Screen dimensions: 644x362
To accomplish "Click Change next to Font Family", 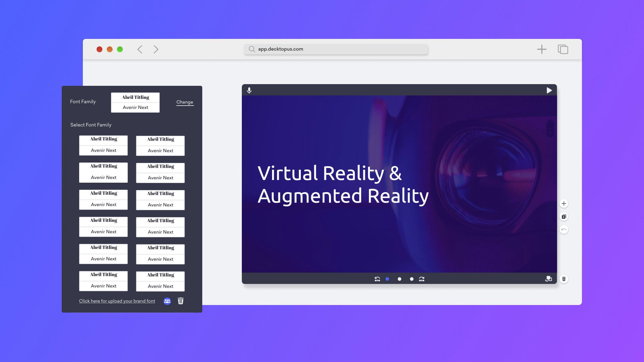I will pyautogui.click(x=185, y=102).
